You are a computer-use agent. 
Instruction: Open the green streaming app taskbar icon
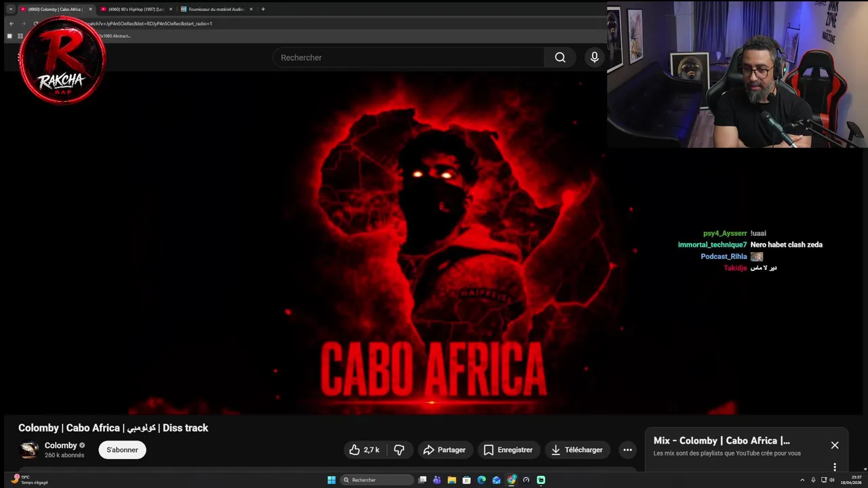(541, 480)
